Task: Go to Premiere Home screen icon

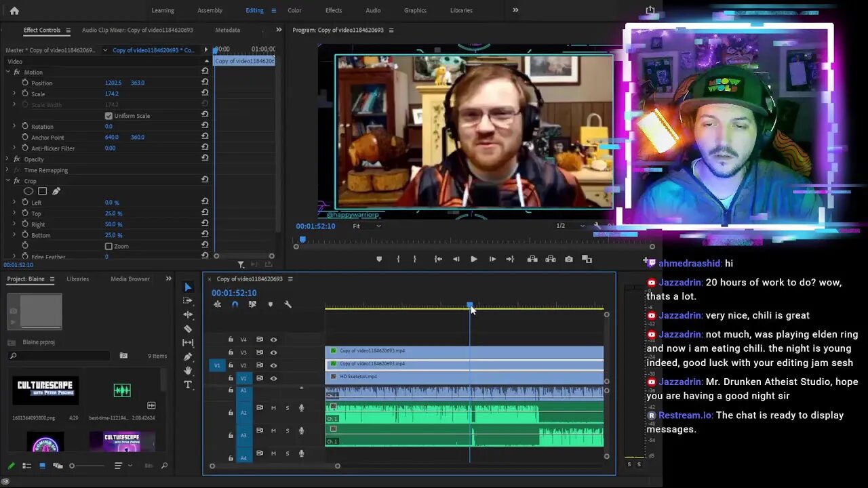Action: tap(14, 10)
